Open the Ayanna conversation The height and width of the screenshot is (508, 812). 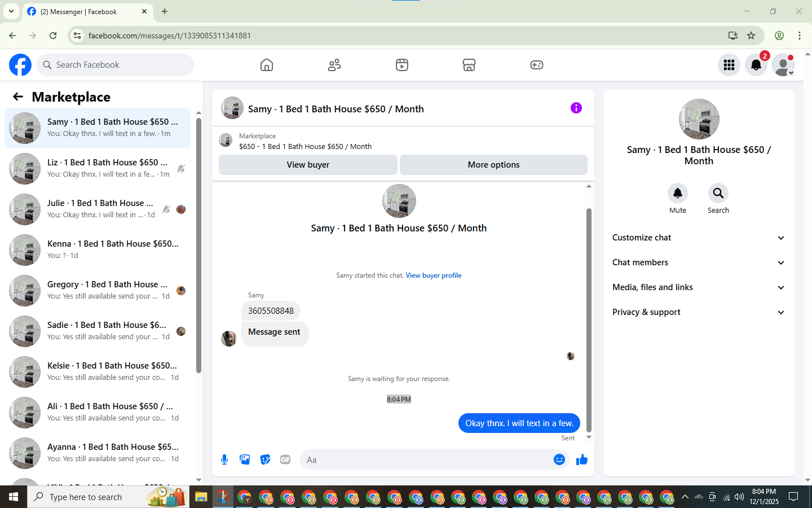(x=97, y=453)
